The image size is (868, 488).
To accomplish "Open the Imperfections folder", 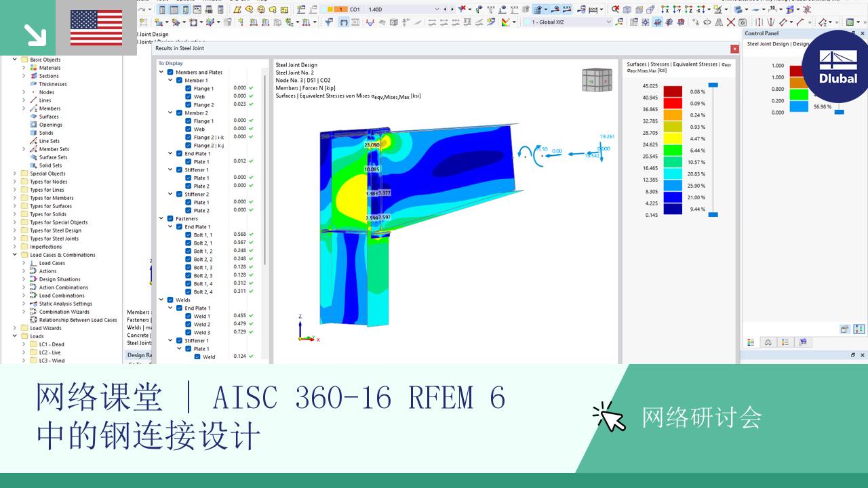I will click(45, 247).
